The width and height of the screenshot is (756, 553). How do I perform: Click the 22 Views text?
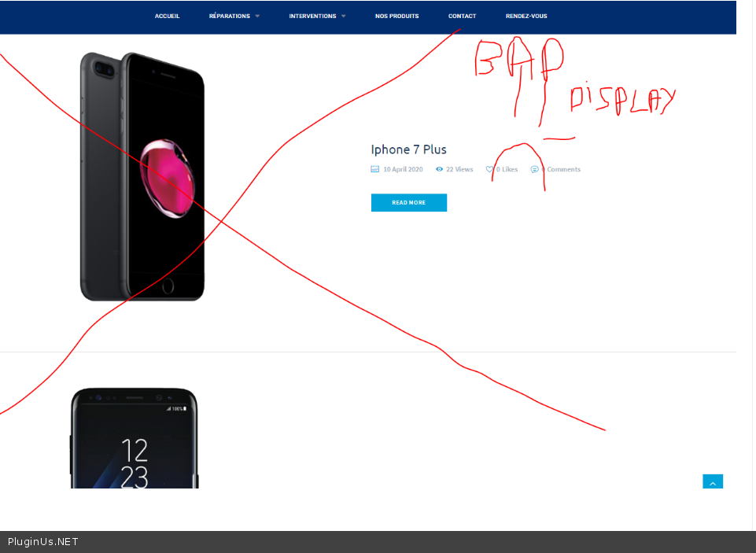pos(459,169)
